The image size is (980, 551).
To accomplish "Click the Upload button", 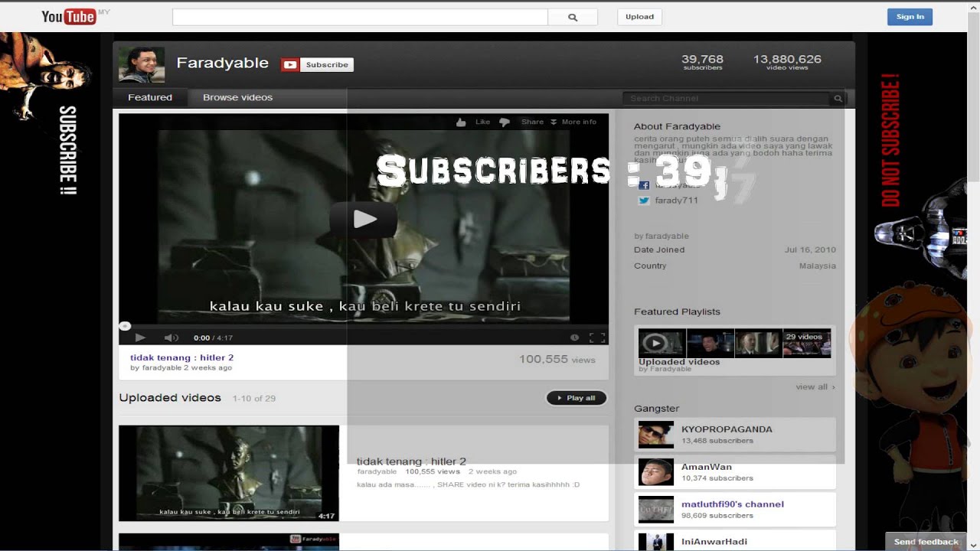I will click(x=639, y=16).
